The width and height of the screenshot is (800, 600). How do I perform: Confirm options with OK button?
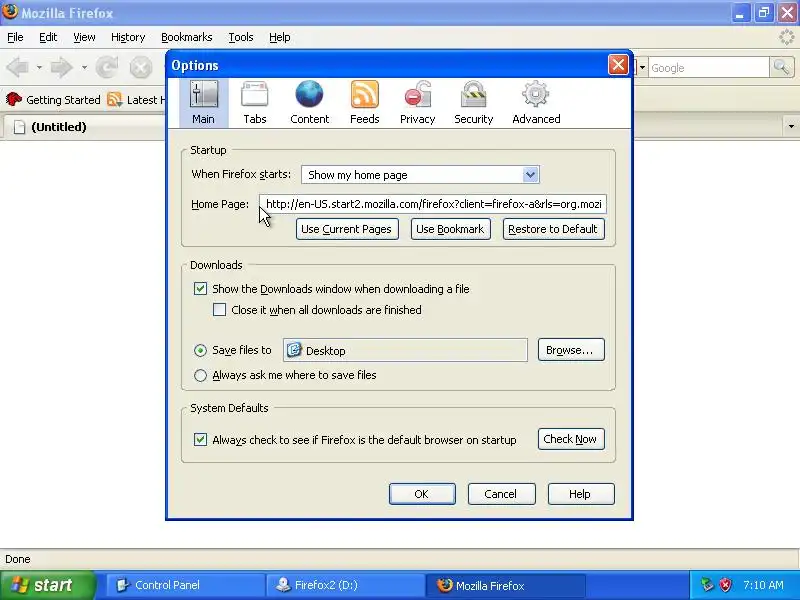tap(422, 494)
